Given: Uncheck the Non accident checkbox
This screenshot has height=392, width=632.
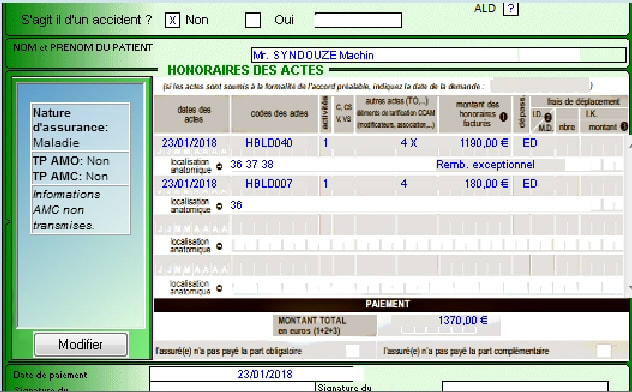Looking at the screenshot, I should (x=173, y=20).
